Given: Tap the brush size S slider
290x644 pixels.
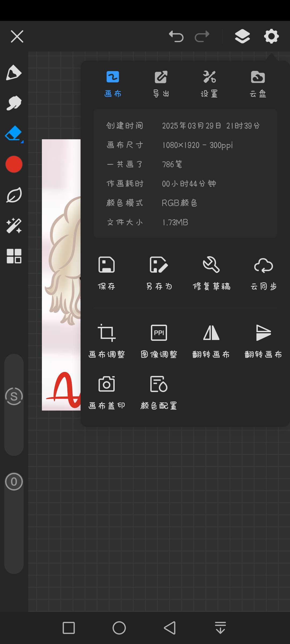Looking at the screenshot, I should [x=14, y=396].
